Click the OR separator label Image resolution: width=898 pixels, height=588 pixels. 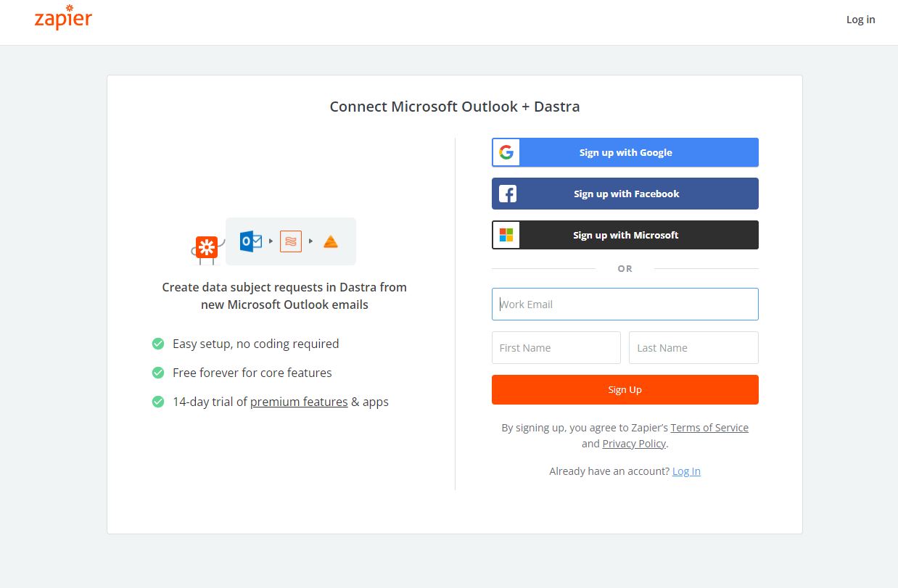point(625,269)
